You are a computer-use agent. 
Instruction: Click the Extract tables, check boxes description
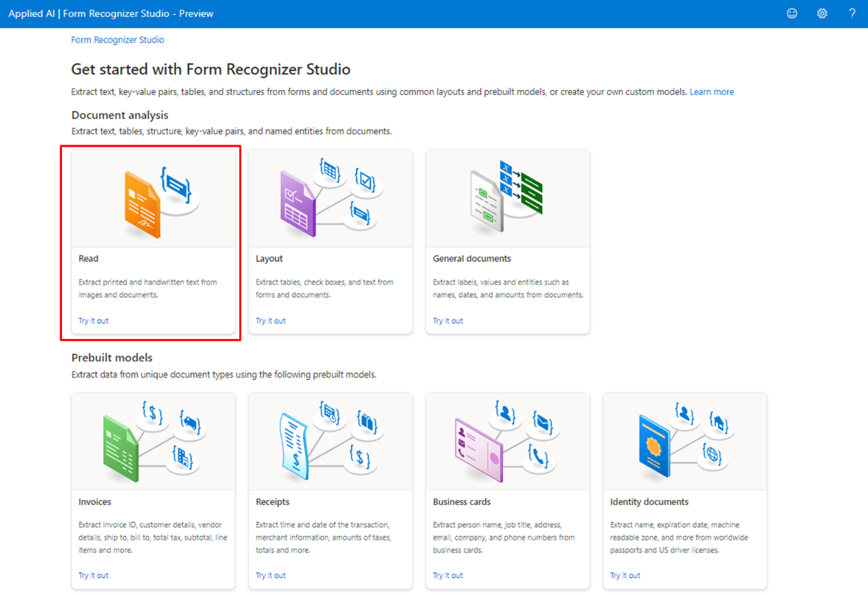(324, 289)
